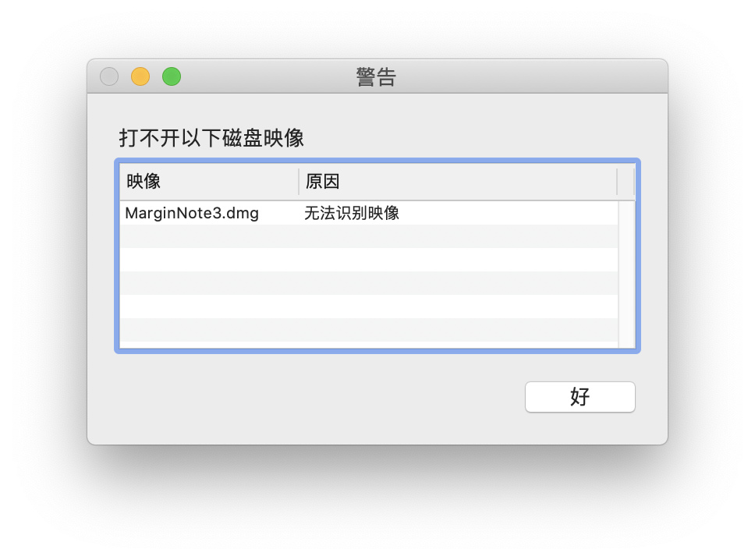The height and width of the screenshot is (560, 755).
Task: Sort by the 映像 column header
Action: pos(209,182)
